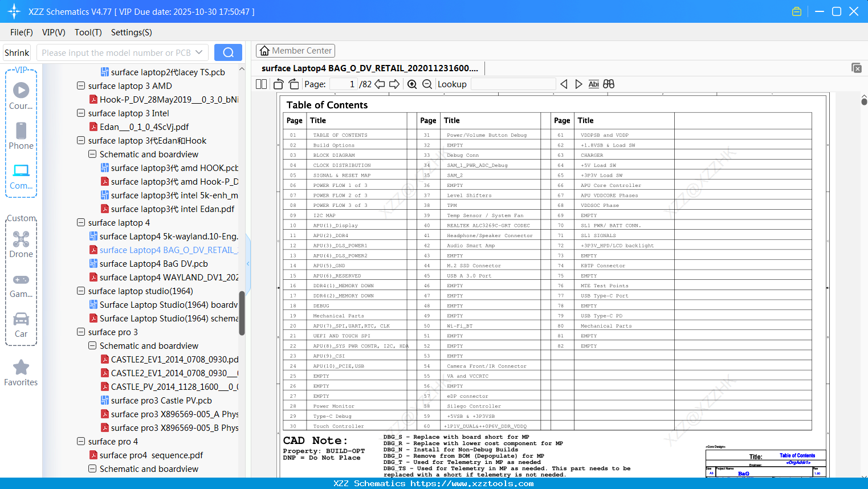
Task: Open surface pro3 X896569-005_A file
Action: (x=170, y=414)
